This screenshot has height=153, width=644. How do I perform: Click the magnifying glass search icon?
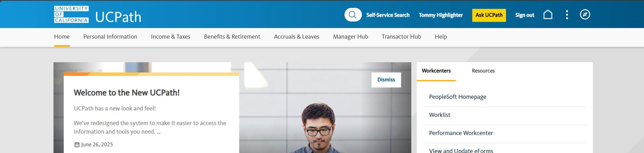click(353, 15)
